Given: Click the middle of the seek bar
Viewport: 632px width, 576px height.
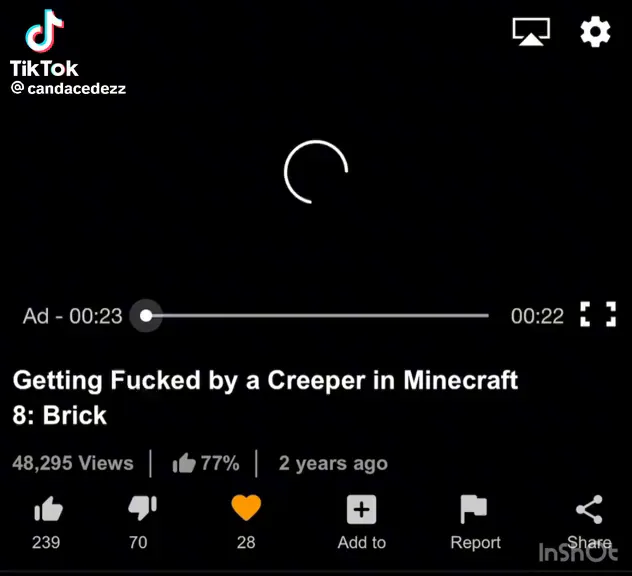Looking at the screenshot, I should pyautogui.click(x=317, y=316).
